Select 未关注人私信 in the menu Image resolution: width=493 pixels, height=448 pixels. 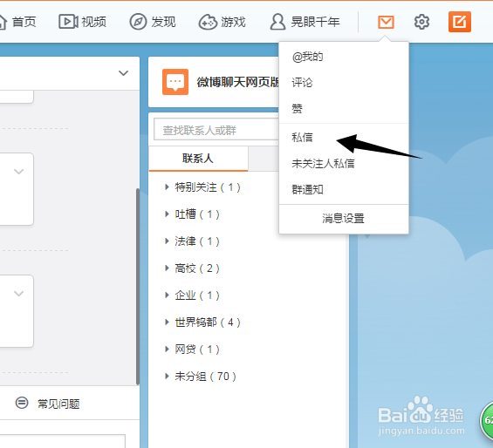click(x=344, y=163)
